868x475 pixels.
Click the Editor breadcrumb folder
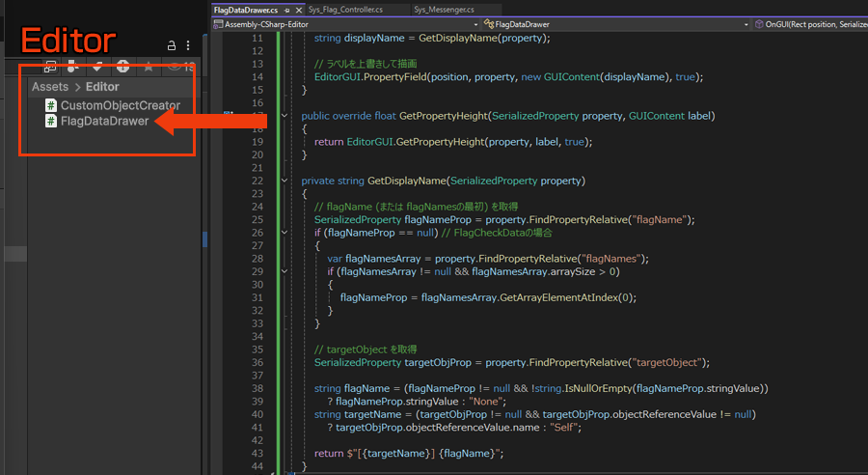(103, 87)
